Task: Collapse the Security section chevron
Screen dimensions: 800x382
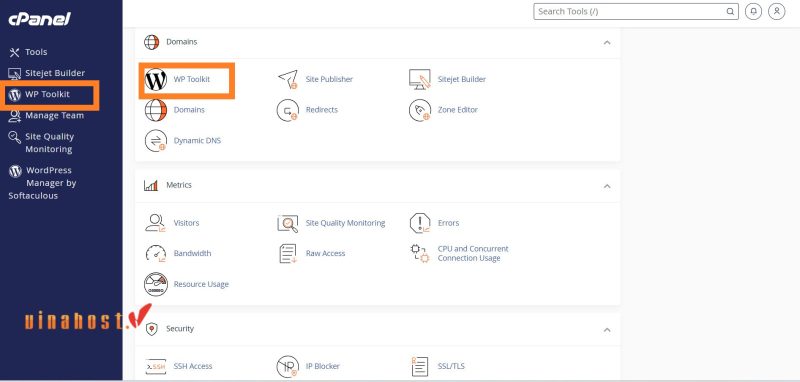Action: pyautogui.click(x=607, y=329)
